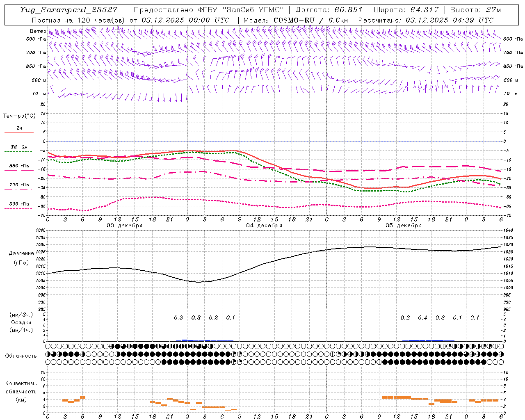The width and height of the screenshot is (525, 420).
Task: Click the left pressure axis value 1040
Action: [41, 231]
